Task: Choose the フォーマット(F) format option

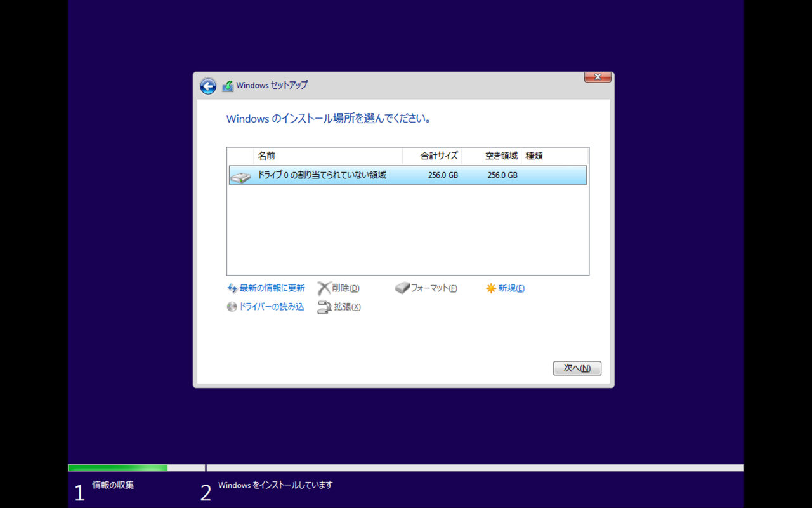Action: pos(434,288)
